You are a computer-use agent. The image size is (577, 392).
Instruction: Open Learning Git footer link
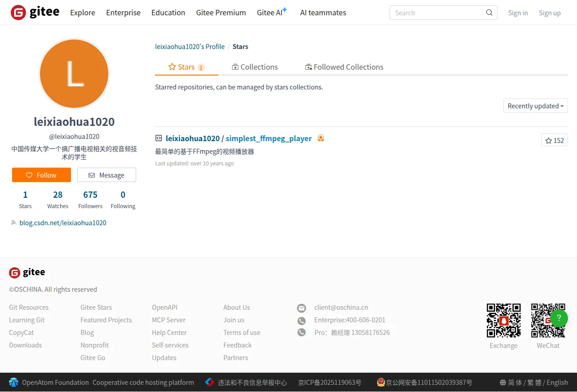[x=27, y=320]
